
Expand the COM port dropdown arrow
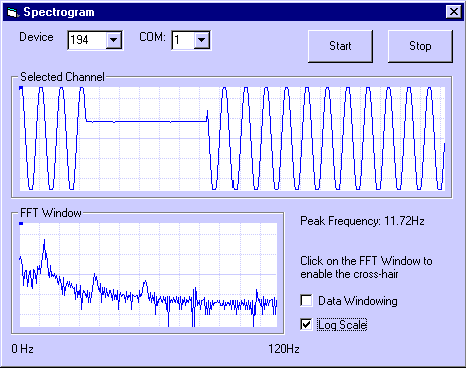[201, 40]
